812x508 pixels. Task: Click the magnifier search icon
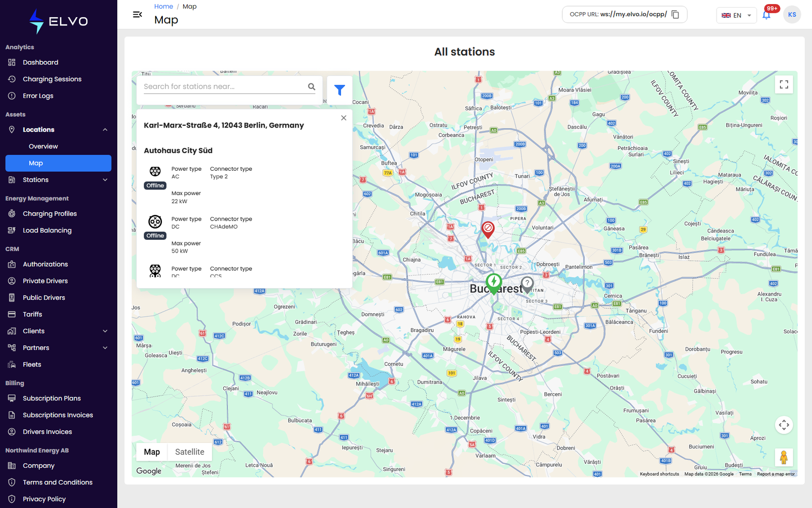tap(312, 86)
